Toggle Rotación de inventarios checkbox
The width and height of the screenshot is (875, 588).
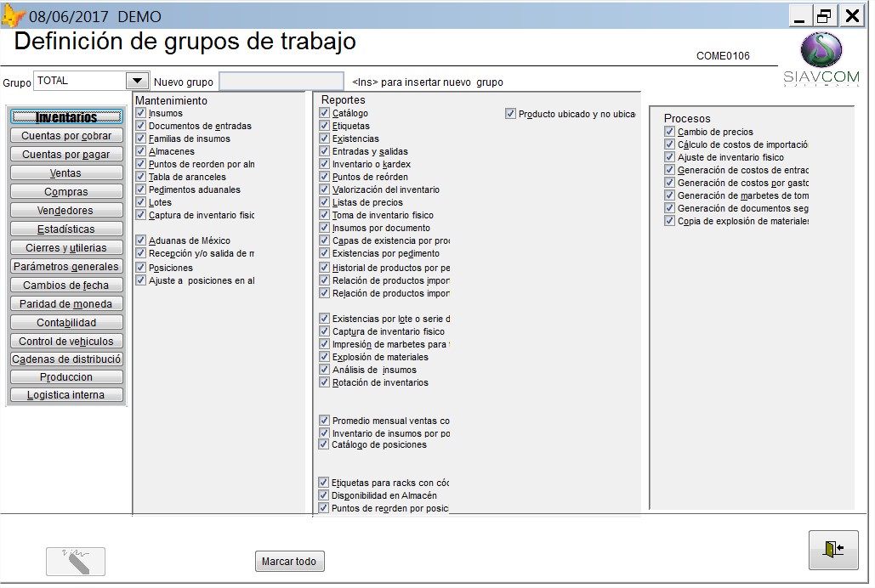(324, 382)
